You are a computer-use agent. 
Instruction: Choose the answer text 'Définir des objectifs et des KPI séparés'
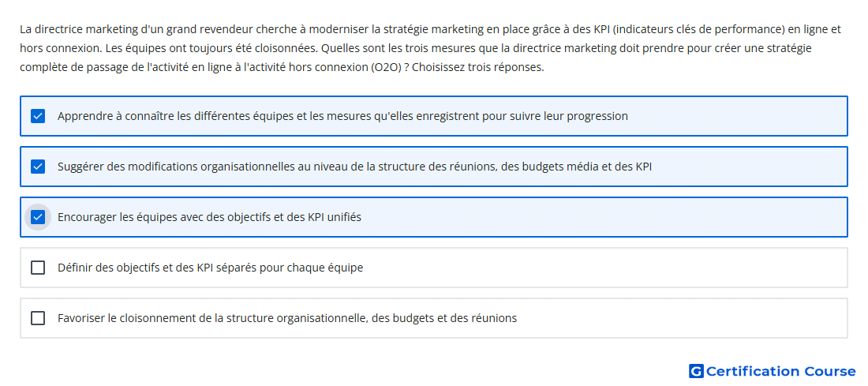[x=211, y=268]
